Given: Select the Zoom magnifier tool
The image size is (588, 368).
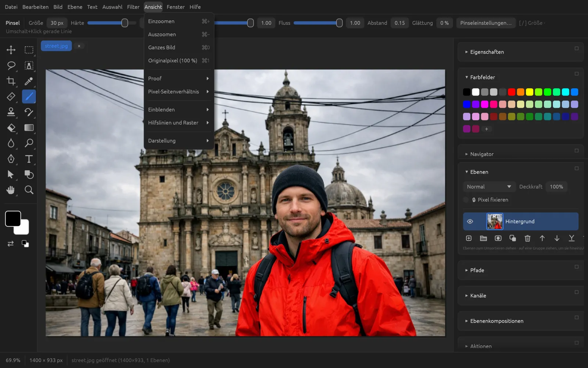Looking at the screenshot, I should pyautogui.click(x=29, y=190).
